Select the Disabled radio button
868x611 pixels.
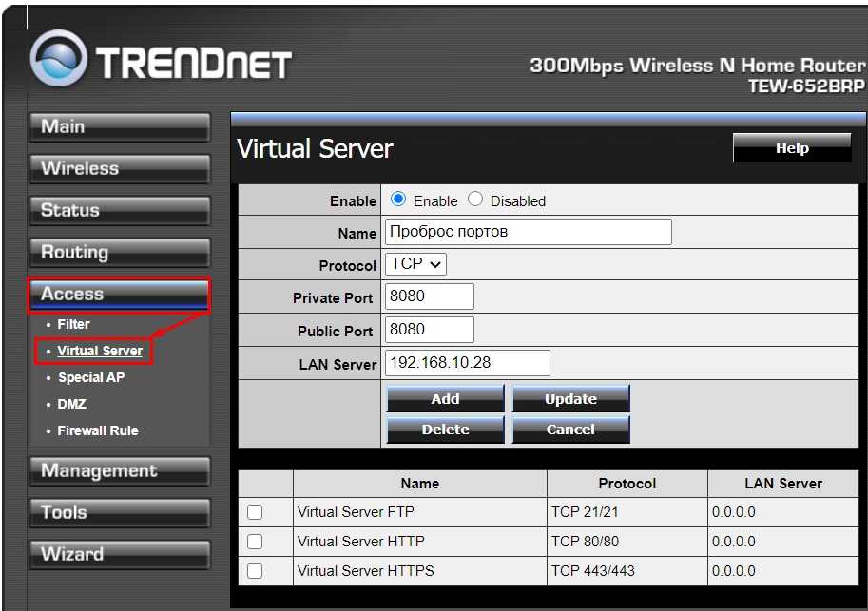coord(475,200)
